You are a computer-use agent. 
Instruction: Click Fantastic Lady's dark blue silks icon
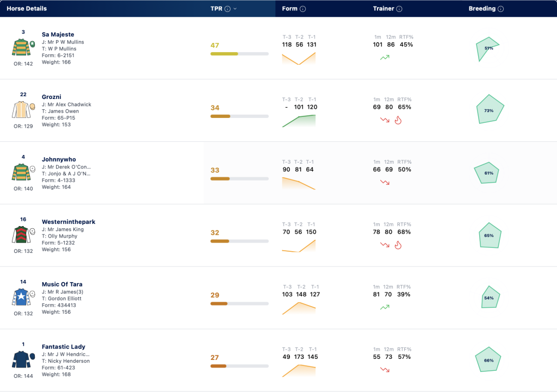21,359
